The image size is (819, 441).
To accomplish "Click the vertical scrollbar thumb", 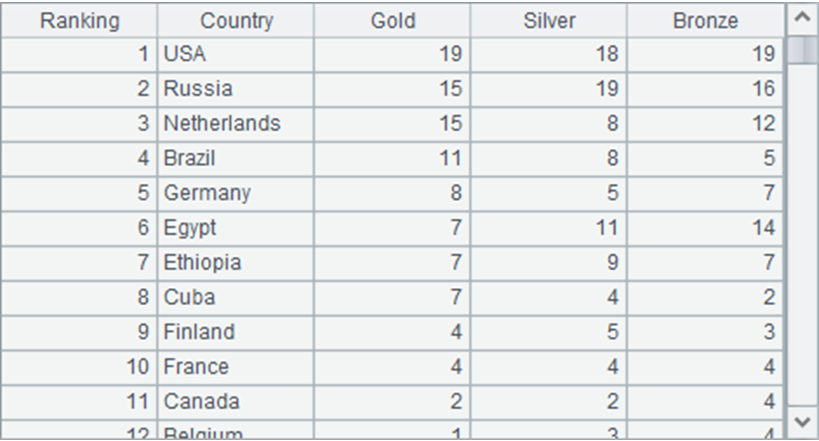I will pyautogui.click(x=802, y=50).
